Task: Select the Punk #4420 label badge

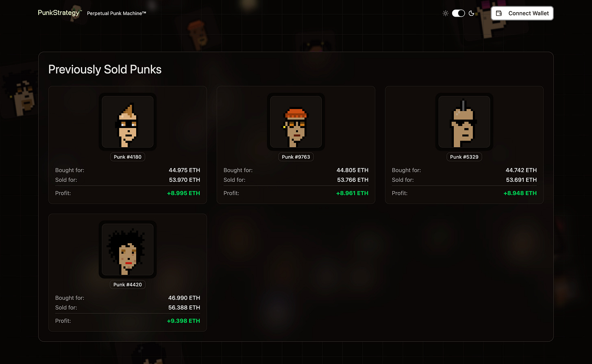Action: point(128,285)
